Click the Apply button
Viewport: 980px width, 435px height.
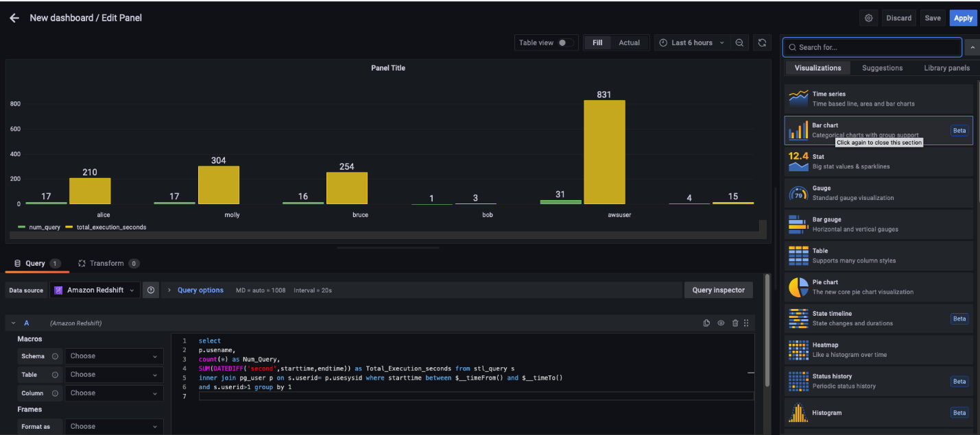[963, 18]
